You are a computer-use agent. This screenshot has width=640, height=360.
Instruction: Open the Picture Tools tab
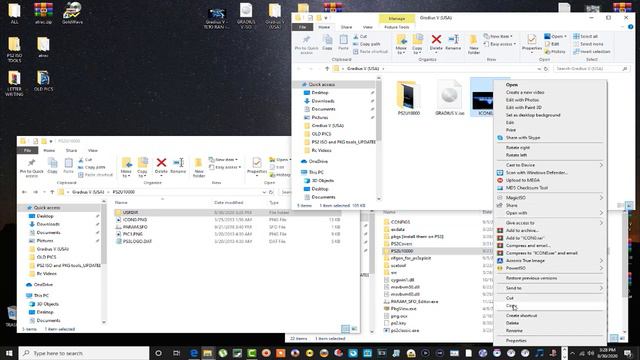396,27
